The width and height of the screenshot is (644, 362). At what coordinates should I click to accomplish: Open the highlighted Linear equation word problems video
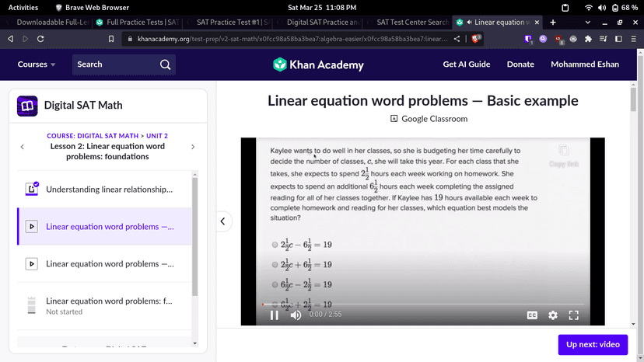coord(104,227)
